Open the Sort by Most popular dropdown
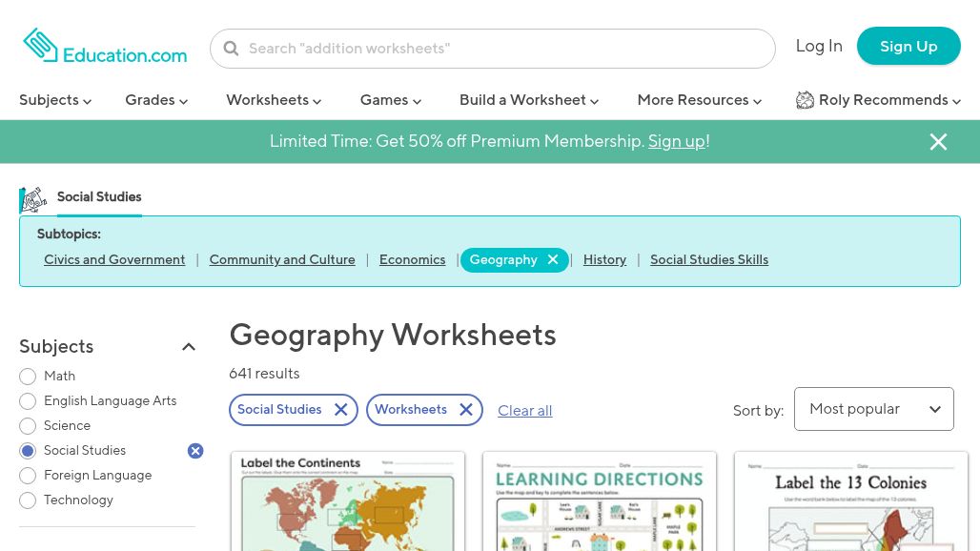 (874, 409)
